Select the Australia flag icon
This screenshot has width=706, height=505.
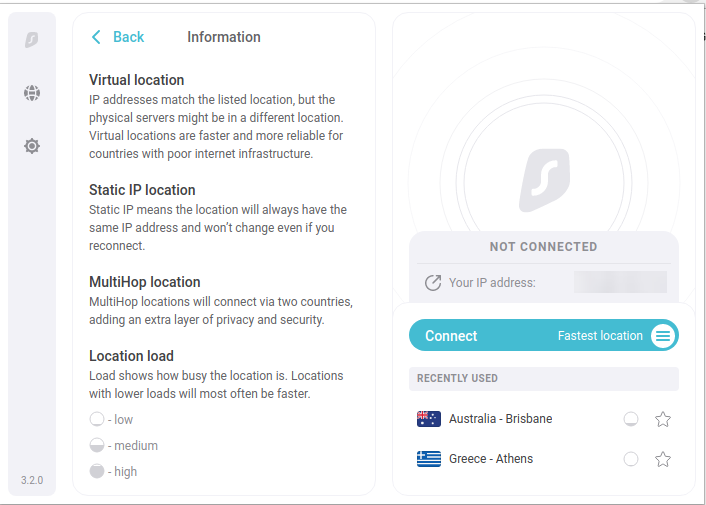429,419
